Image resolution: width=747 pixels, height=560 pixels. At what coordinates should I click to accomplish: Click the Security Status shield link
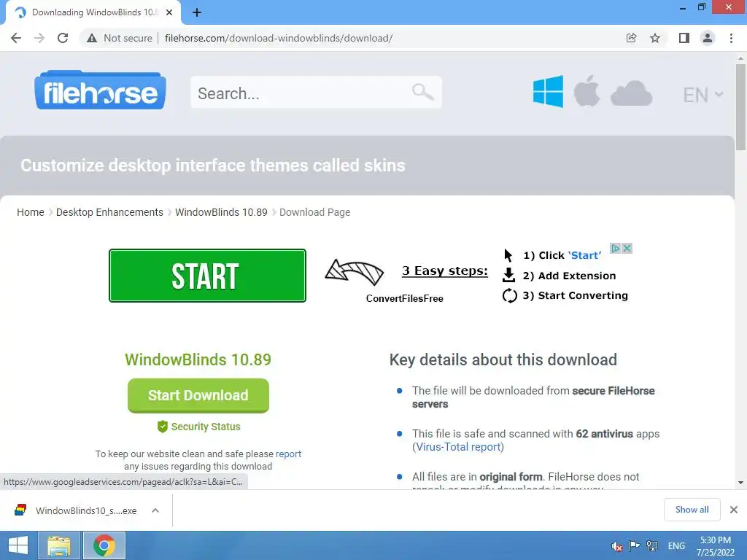(x=198, y=427)
